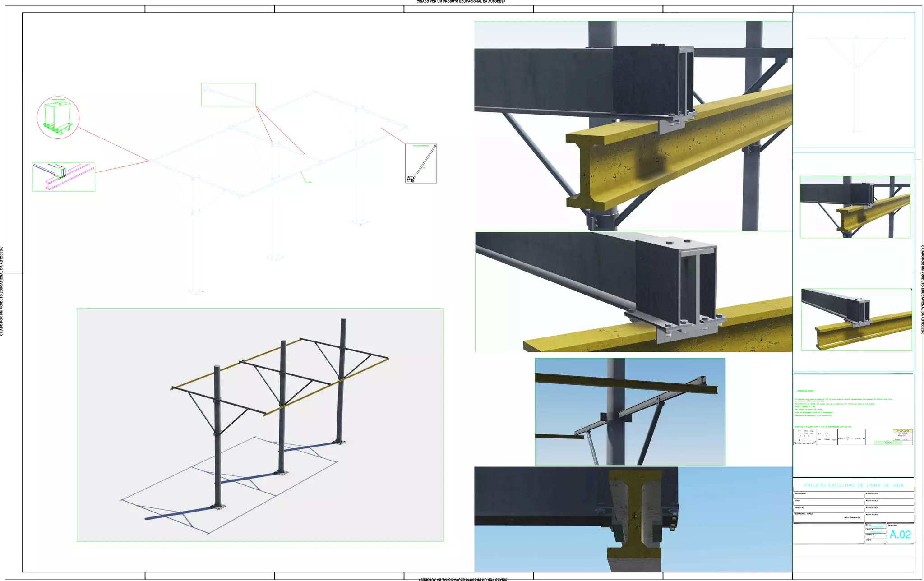Click the yellow header cell in calculation table
924x581 pixels.
(x=903, y=431)
